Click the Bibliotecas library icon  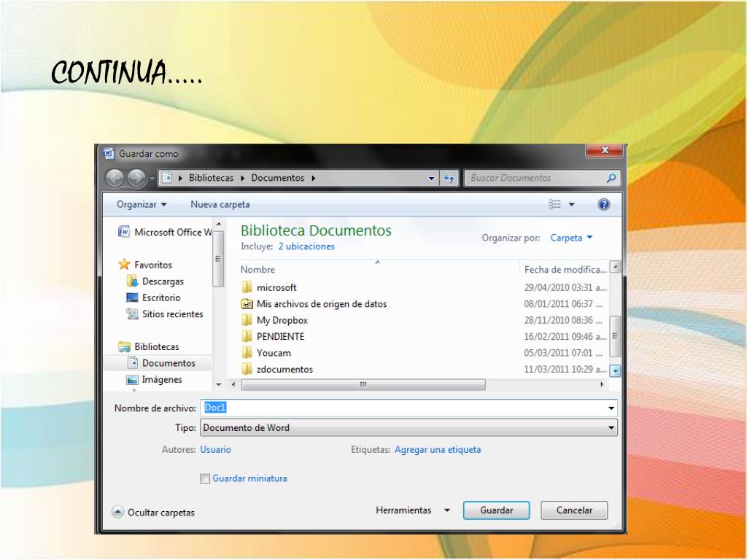pos(124,346)
